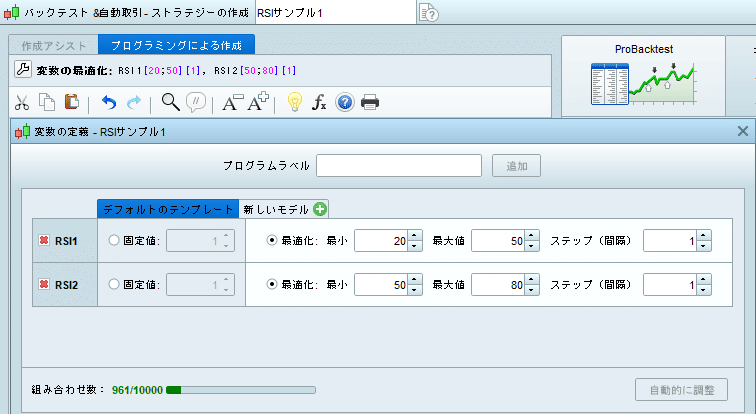Toggle comment with speech bubble icon
The width and height of the screenshot is (756, 414).
click(196, 102)
